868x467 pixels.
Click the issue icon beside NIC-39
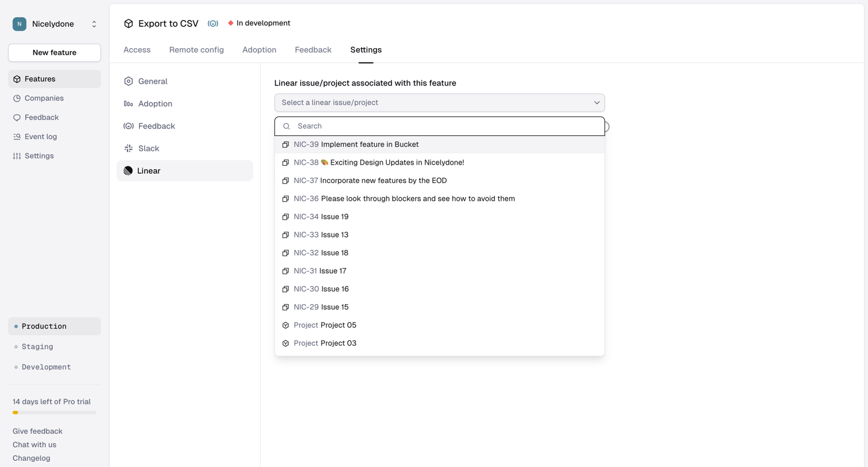[x=285, y=145]
